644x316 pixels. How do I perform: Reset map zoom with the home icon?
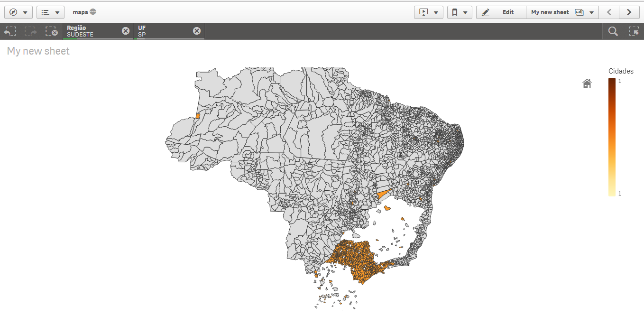[587, 83]
